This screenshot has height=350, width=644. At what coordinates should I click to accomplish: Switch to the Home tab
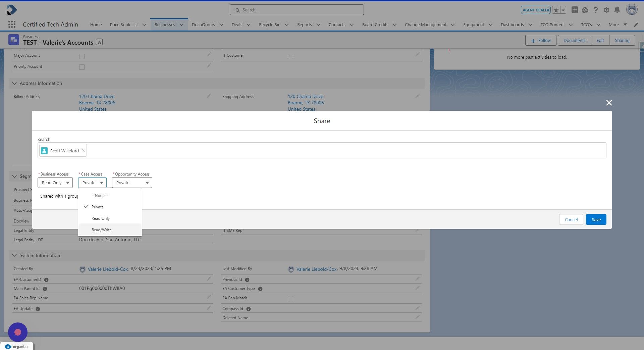point(96,24)
